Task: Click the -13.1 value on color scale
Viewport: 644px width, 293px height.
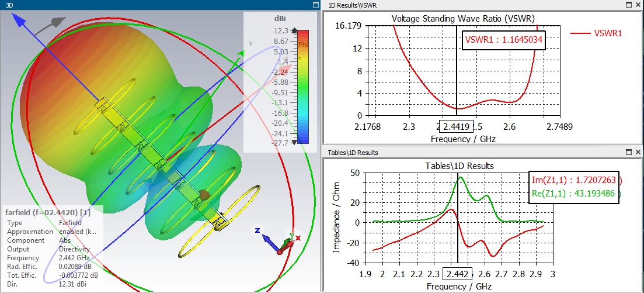Action: (281, 102)
